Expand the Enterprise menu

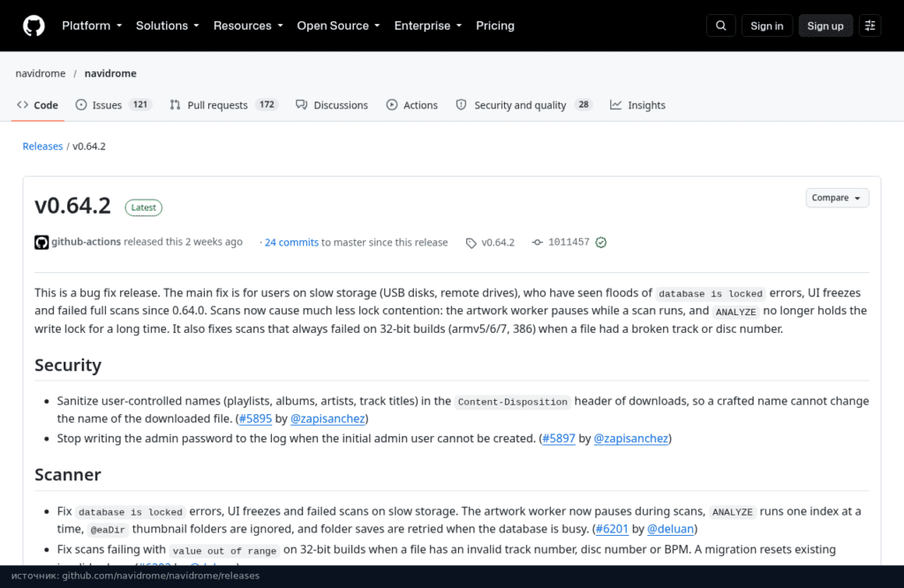[x=428, y=26]
